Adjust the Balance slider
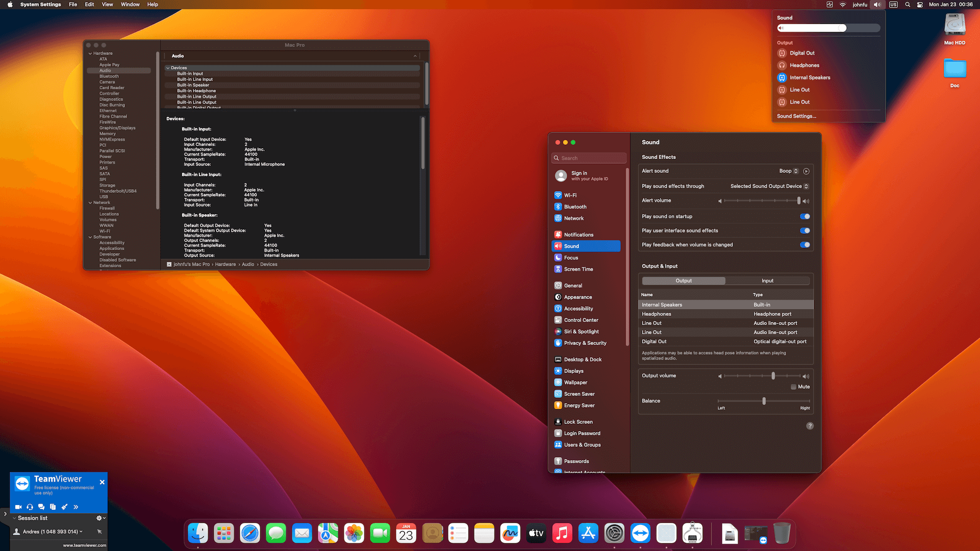The image size is (980, 551). [x=764, y=401]
